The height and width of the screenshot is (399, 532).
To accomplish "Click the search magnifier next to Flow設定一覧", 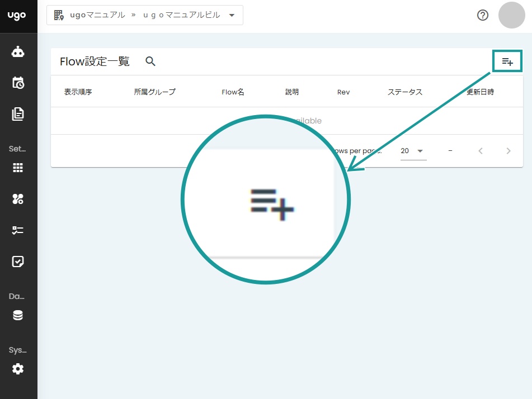I will [x=150, y=61].
